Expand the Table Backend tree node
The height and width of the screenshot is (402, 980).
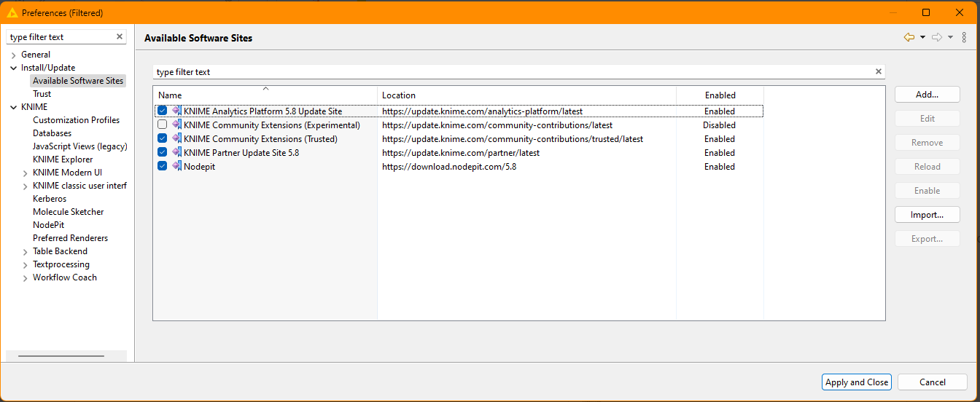click(x=25, y=251)
